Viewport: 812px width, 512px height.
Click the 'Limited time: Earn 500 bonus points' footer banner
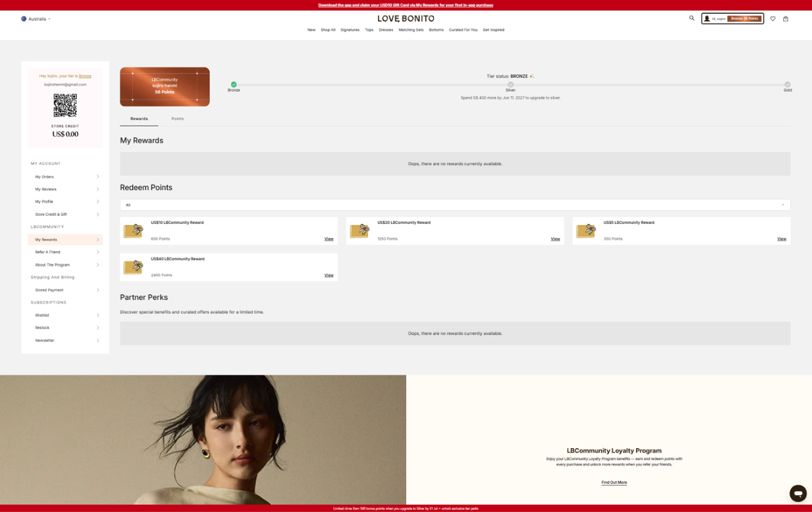click(406, 508)
